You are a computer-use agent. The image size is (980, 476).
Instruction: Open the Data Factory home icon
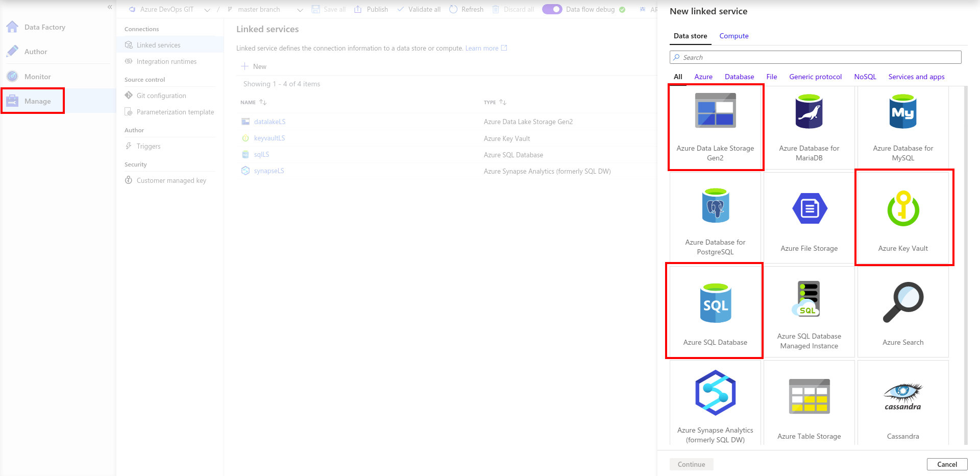tap(12, 27)
